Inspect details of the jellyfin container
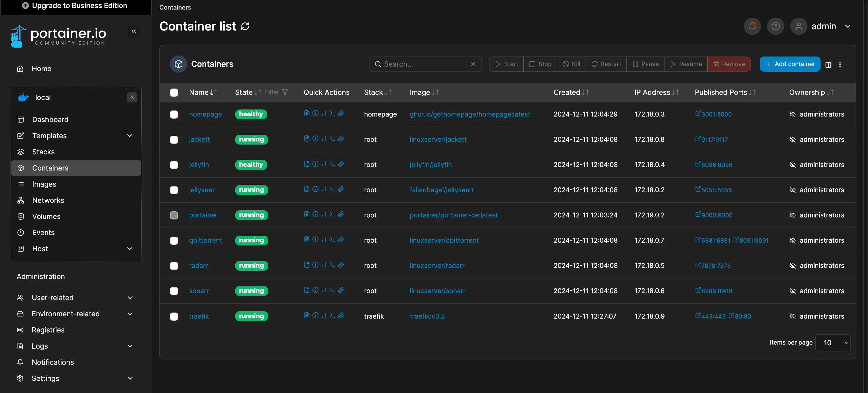Screen dimensions: 868x393 (315, 164)
